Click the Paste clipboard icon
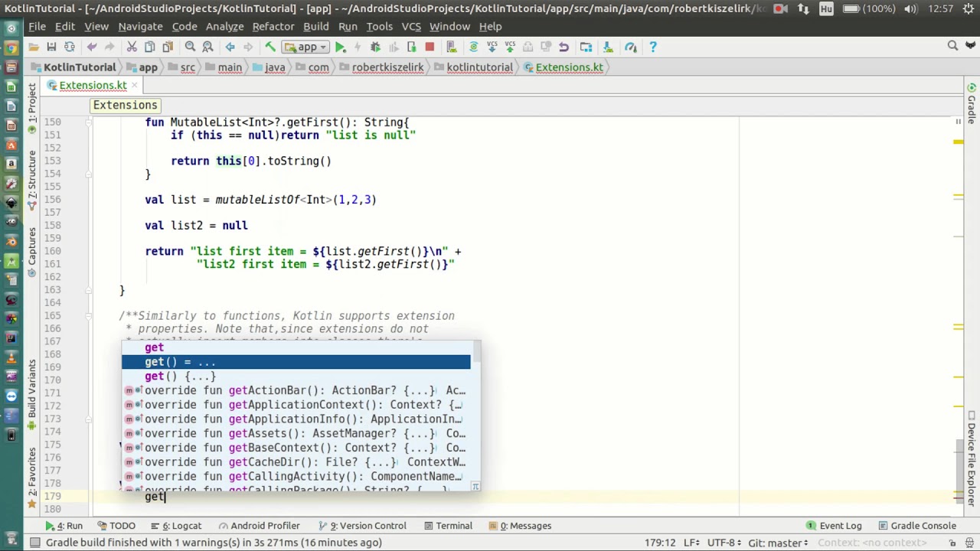The height and width of the screenshot is (551, 980). [x=167, y=47]
